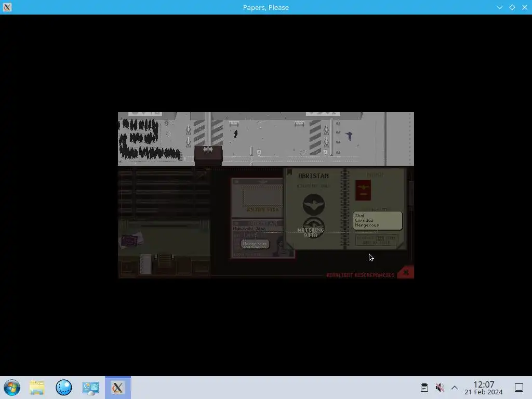532x399 pixels.
Task: Open the system settings taskbar icon
Action: (x=90, y=388)
